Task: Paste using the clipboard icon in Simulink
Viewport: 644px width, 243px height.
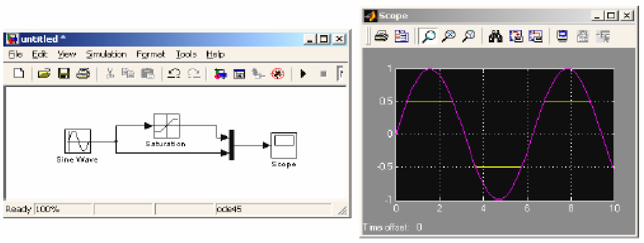Action: tap(147, 74)
